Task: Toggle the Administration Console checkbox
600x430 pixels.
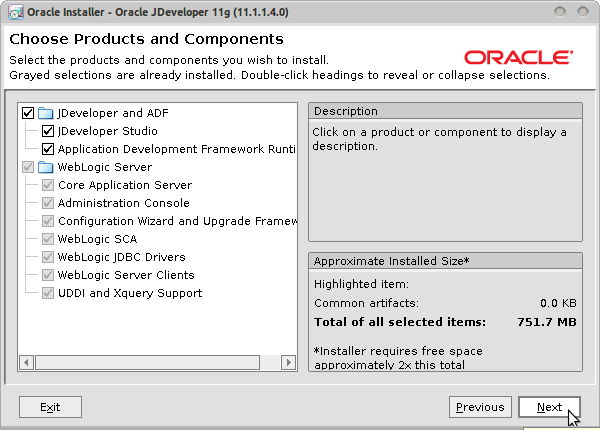Action: tap(48, 203)
